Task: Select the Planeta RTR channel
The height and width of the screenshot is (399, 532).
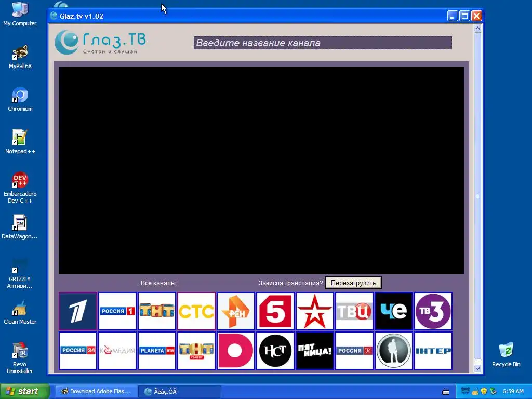Action: pyautogui.click(x=157, y=351)
